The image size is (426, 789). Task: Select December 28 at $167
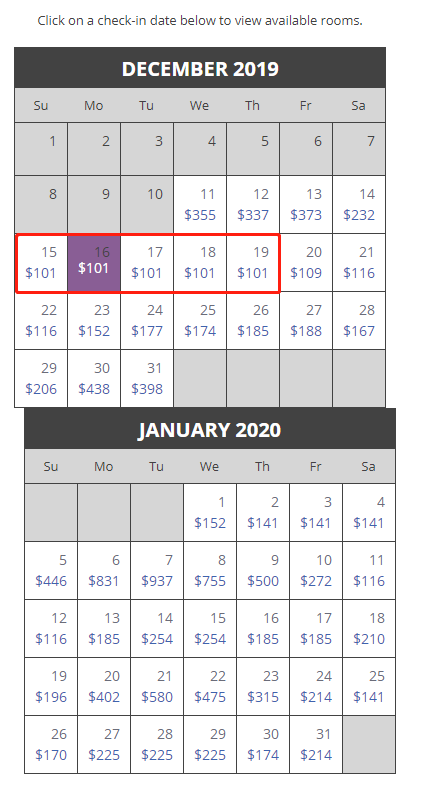pyautogui.click(x=359, y=321)
